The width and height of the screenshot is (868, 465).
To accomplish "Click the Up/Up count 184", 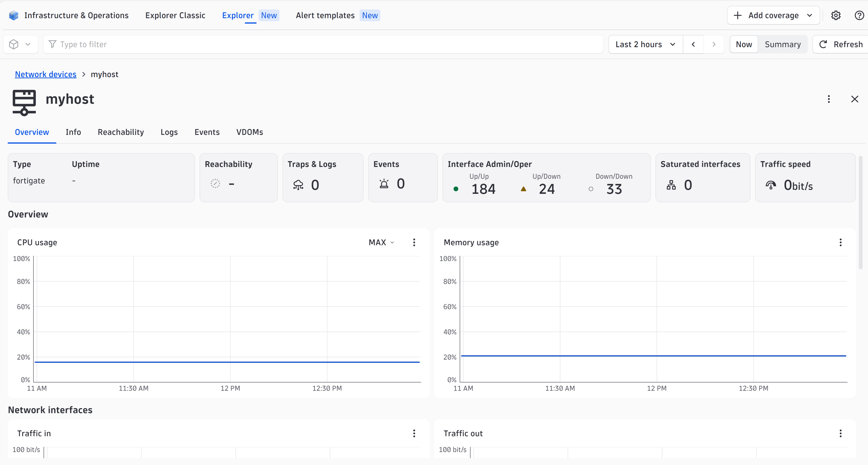I will pyautogui.click(x=483, y=189).
